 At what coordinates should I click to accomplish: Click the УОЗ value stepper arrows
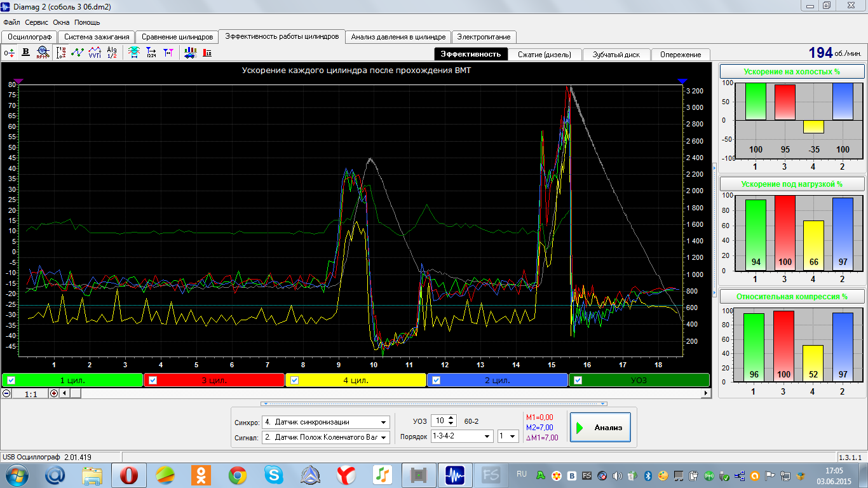[451, 421]
